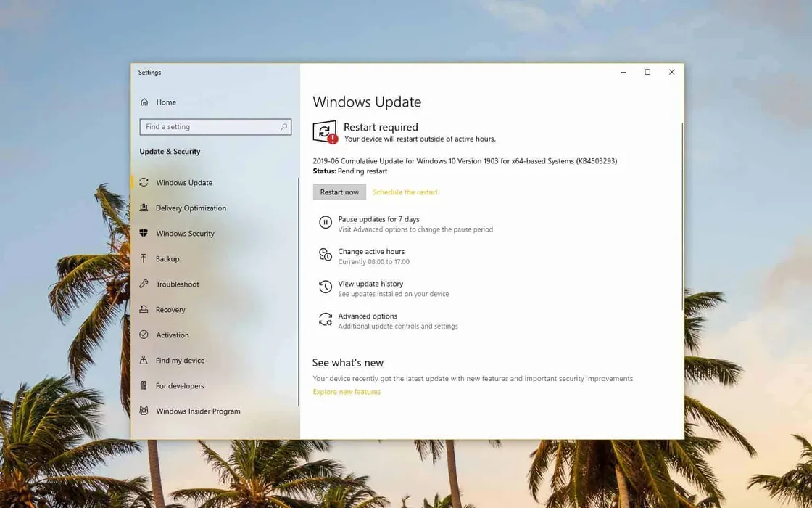Click inside the Find a setting search box
This screenshot has height=508, width=812.
click(x=210, y=126)
